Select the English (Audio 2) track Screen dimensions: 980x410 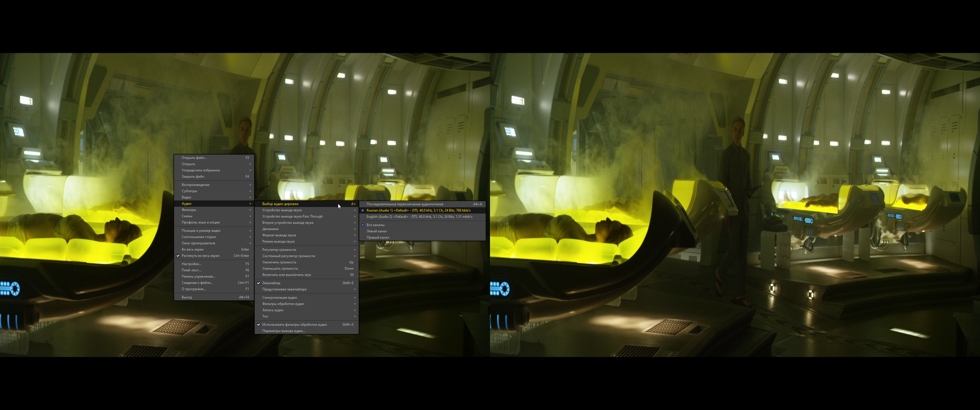pyautogui.click(x=419, y=217)
